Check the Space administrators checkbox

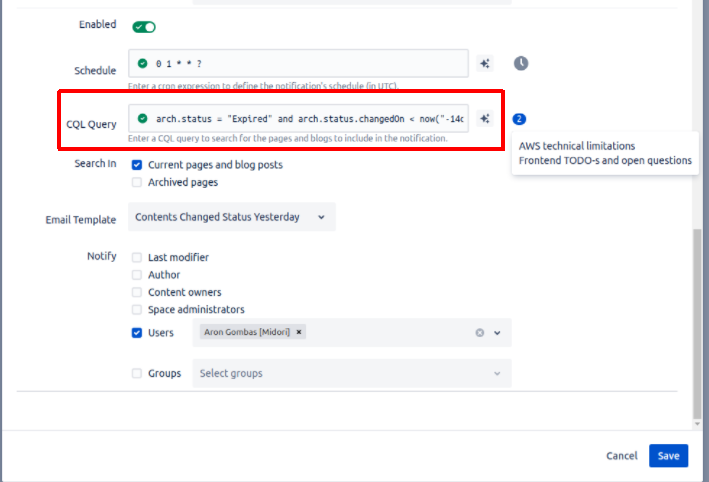tap(137, 310)
